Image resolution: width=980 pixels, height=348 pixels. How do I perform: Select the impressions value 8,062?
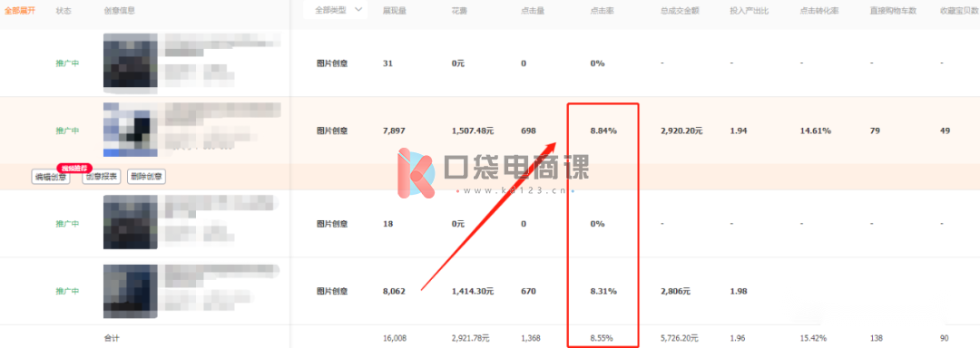[395, 291]
